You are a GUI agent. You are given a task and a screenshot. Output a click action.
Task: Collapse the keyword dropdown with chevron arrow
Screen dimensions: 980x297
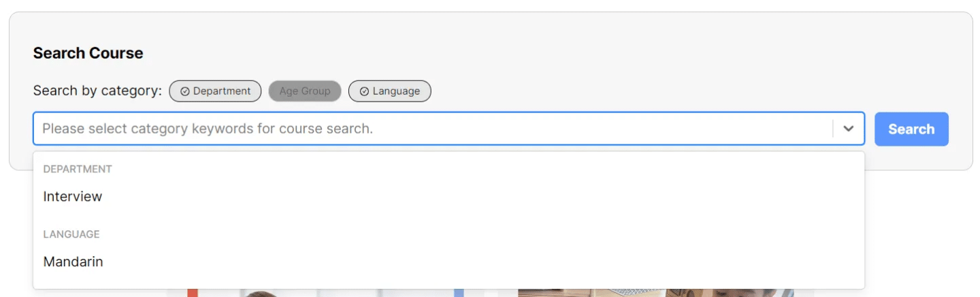[849, 129]
